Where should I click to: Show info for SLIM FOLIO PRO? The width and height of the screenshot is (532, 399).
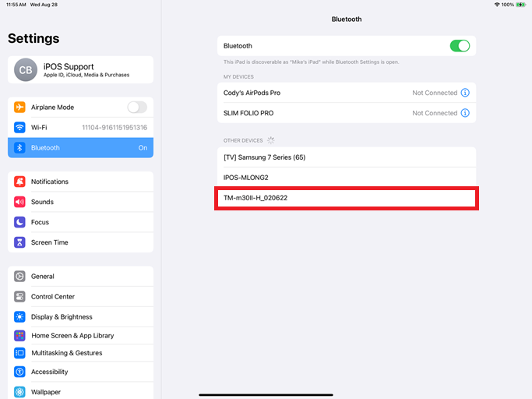(465, 113)
